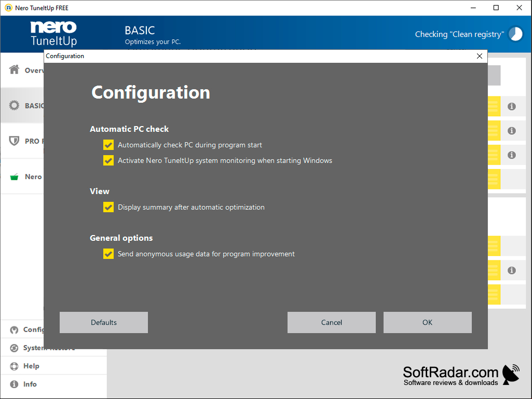Click the "View" section heading
This screenshot has height=399, width=532.
point(100,191)
